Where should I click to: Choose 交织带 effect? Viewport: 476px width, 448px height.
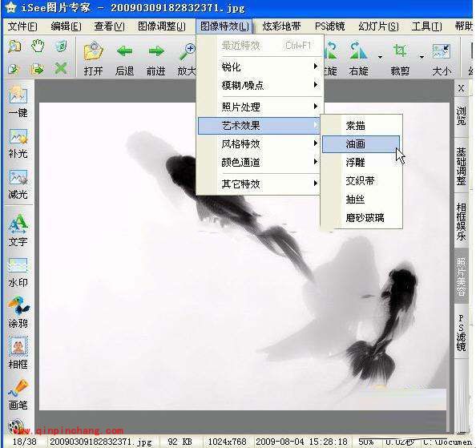361,181
